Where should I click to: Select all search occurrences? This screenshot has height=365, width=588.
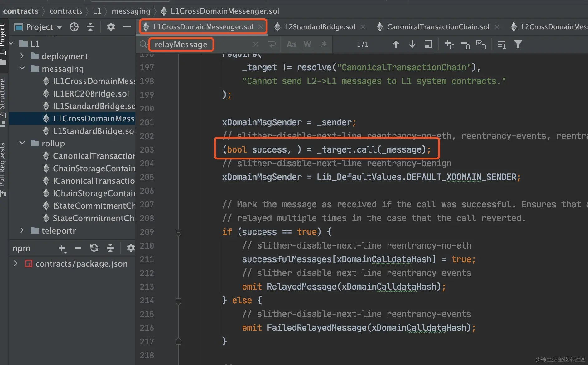pos(481,45)
